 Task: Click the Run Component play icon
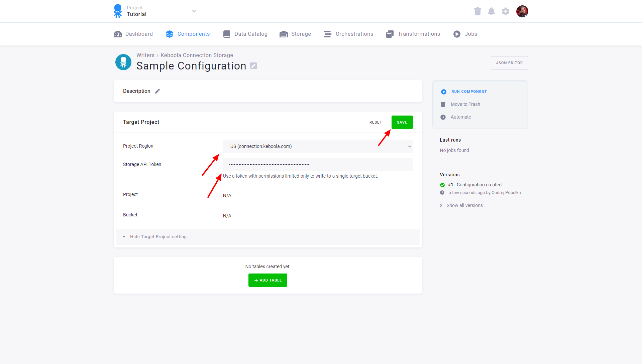click(x=444, y=92)
